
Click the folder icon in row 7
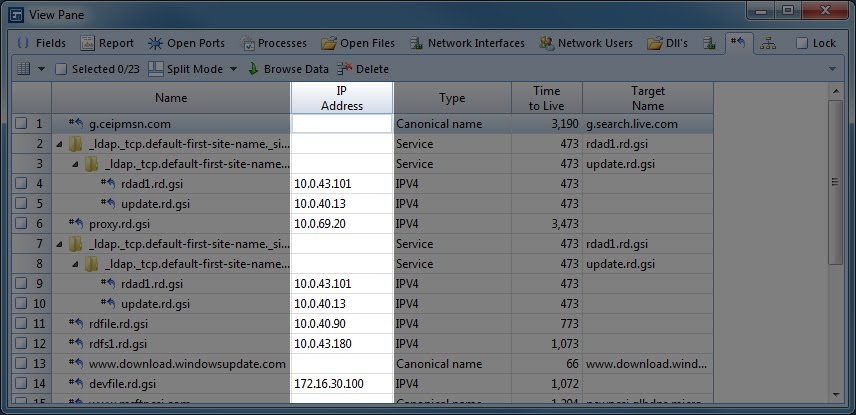tap(75, 244)
